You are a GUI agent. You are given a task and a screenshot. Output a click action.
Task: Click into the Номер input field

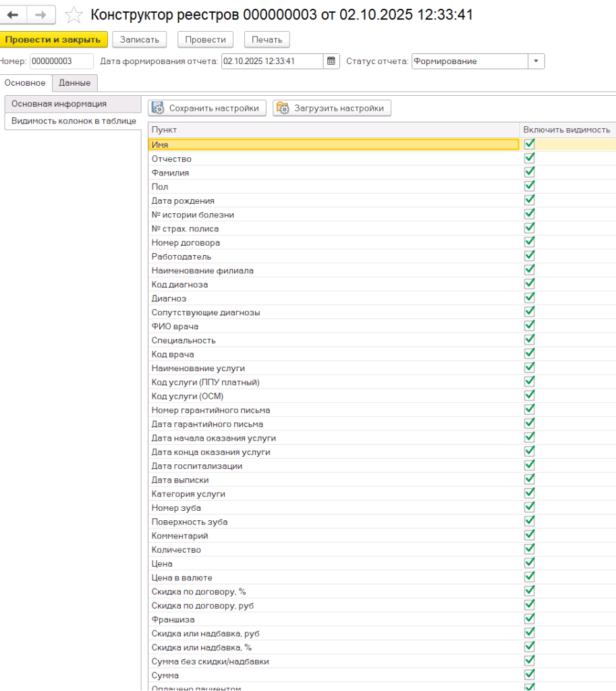61,61
